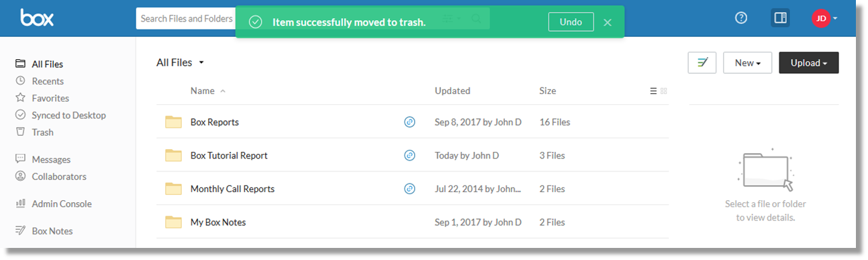Open the Upload dropdown button
Image resolution: width=868 pixels, height=260 pixels.
pyautogui.click(x=809, y=62)
